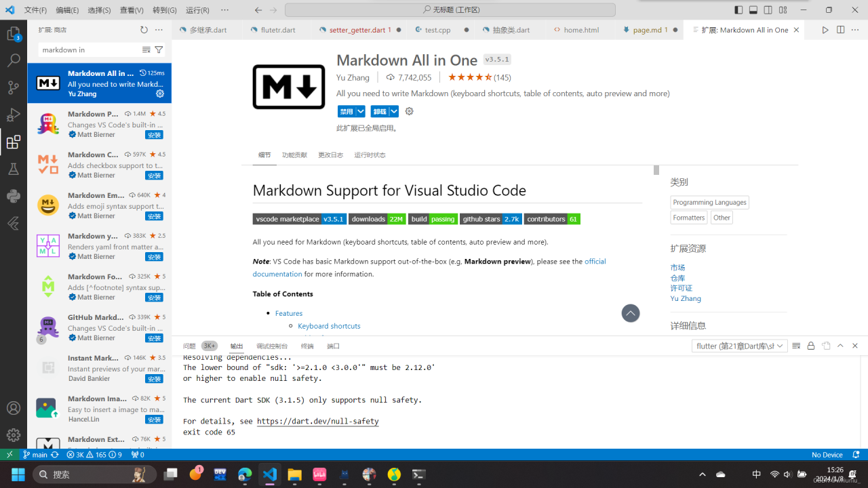Open the 更改日志 extension tab
The height and width of the screenshot is (488, 868).
[330, 155]
